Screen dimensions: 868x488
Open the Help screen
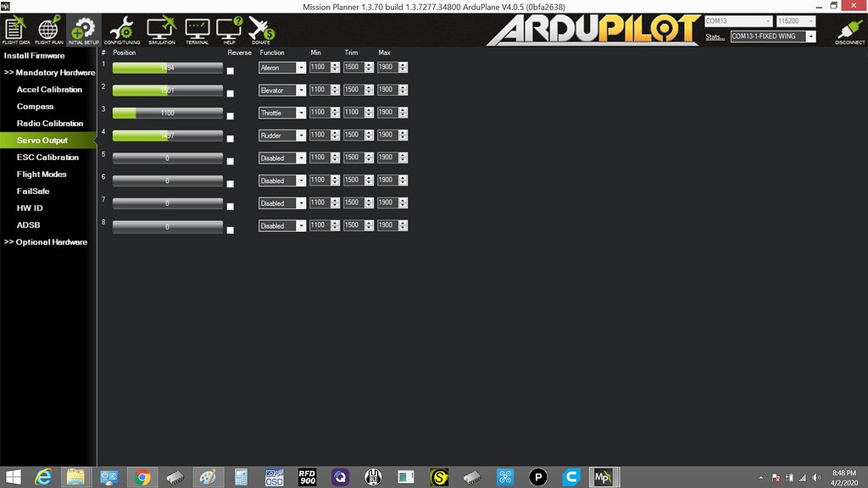pos(229,30)
